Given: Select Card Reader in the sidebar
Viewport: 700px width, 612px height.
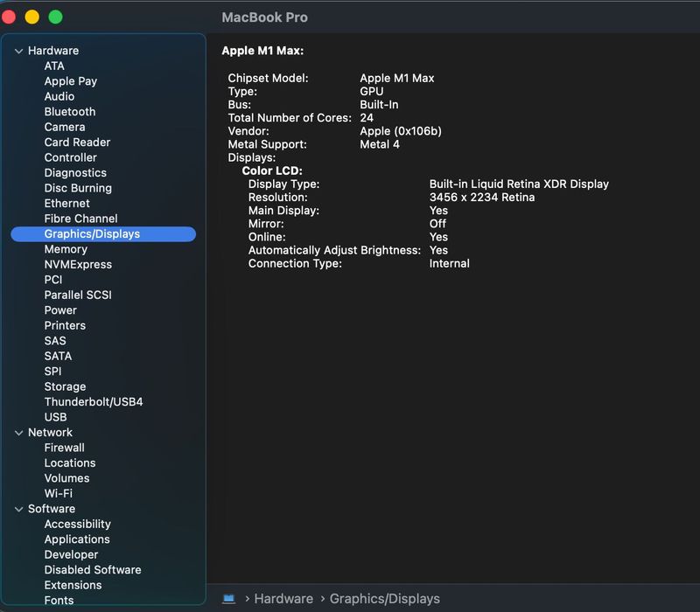Looking at the screenshot, I should [77, 143].
